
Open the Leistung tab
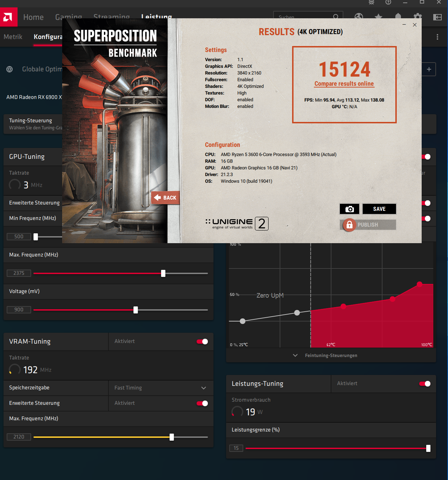[x=157, y=17]
